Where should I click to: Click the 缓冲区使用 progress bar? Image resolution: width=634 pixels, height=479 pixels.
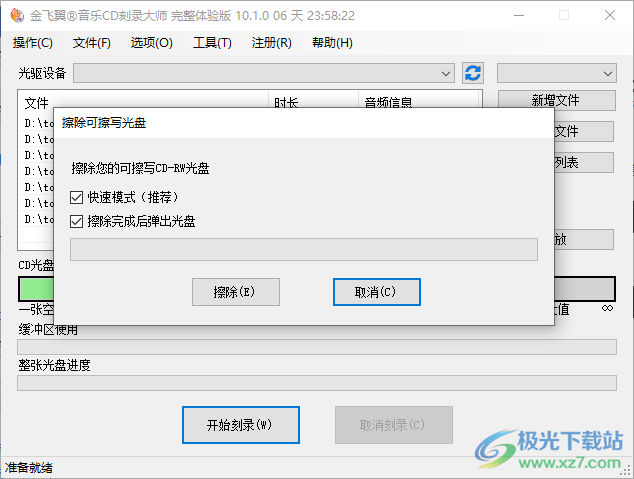tap(317, 347)
